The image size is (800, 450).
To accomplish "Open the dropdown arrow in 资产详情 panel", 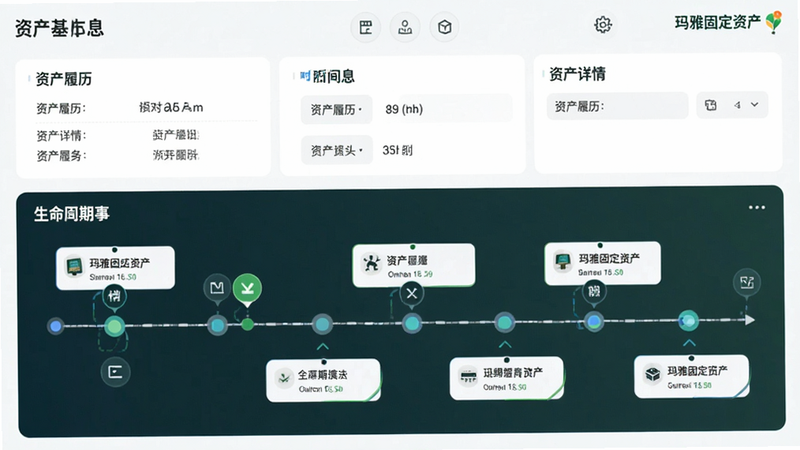I will (x=755, y=105).
